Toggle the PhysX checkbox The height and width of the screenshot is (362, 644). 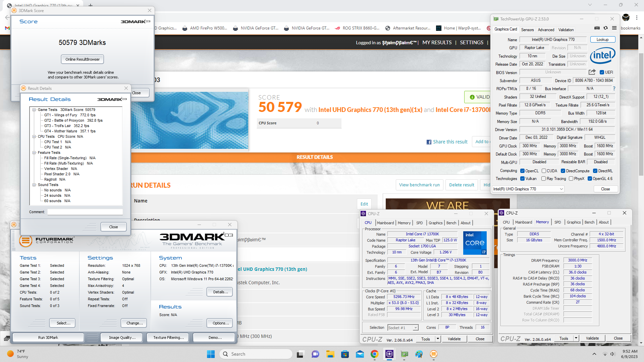point(571,179)
